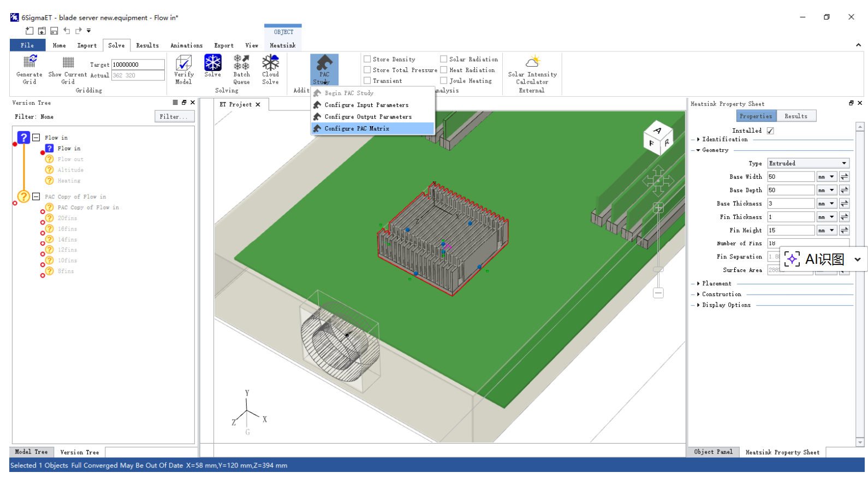Click the Base Width input field
This screenshot has height=484, width=868.
tap(790, 176)
